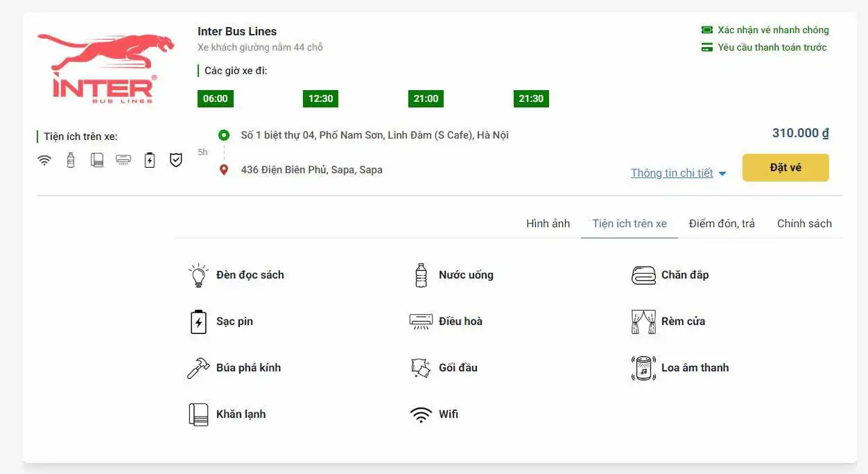Image resolution: width=868 pixels, height=474 pixels.
Task: Click the Thông tin chi tiết link
Action: click(x=671, y=173)
